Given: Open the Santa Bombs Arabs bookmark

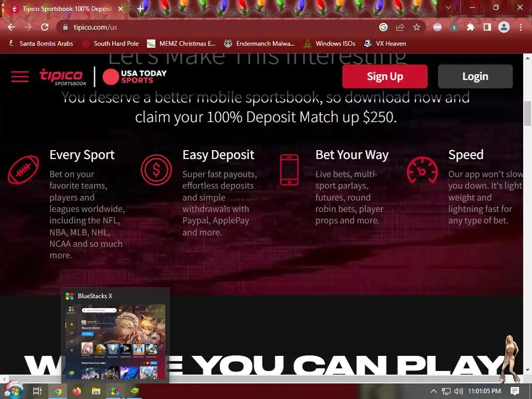Looking at the screenshot, I should coord(41,44).
